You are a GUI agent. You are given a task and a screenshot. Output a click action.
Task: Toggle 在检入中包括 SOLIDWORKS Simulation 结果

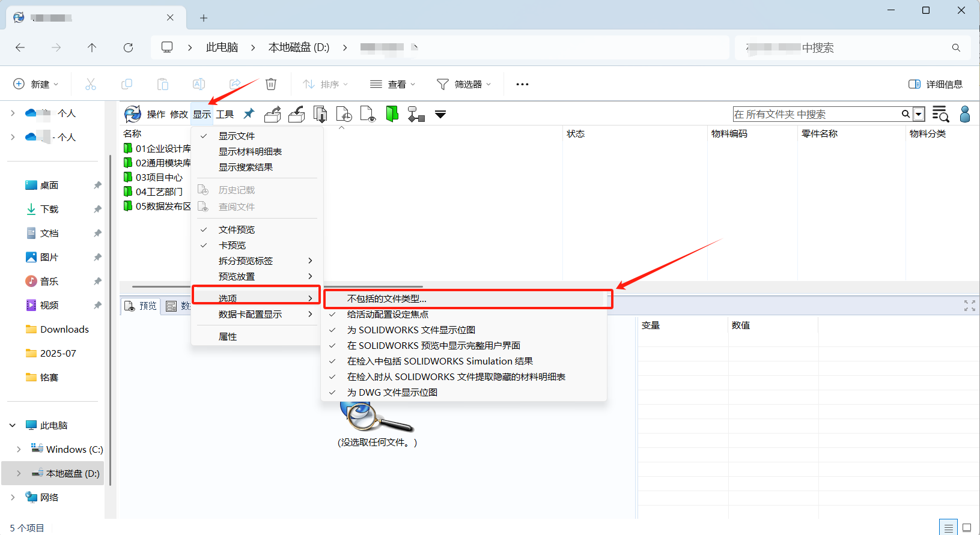464,361
